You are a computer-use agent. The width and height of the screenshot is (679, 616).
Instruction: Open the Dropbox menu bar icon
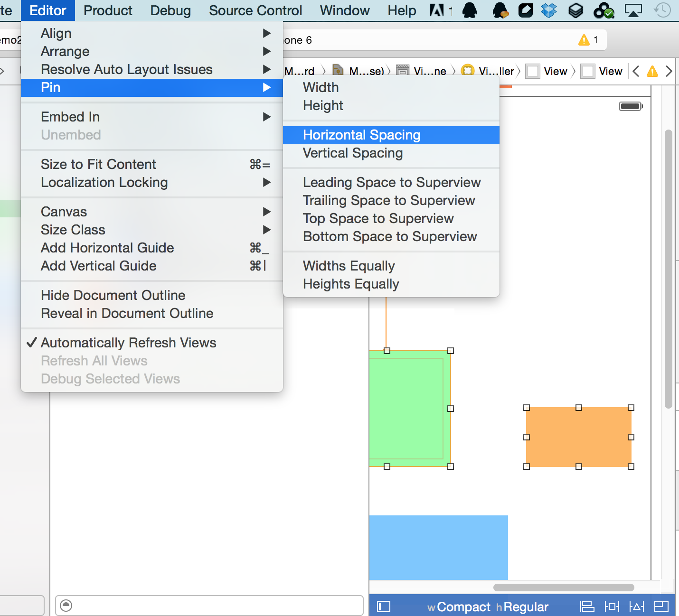tap(549, 10)
